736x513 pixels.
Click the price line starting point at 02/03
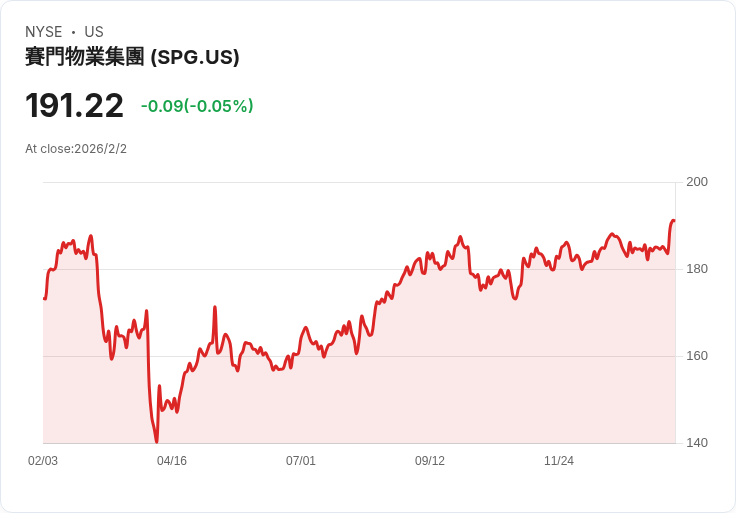click(x=44, y=298)
